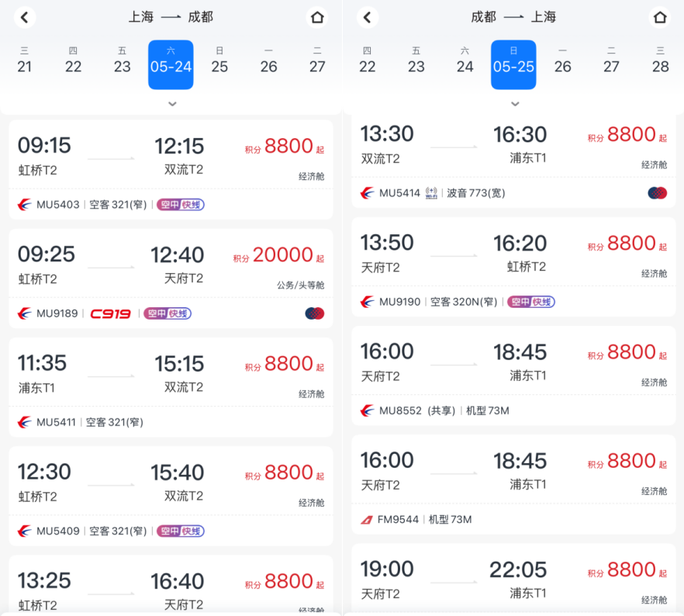Tap red-blue circle badge on MU5414 flight
Viewport: 684px width, 616px height.
click(x=658, y=193)
